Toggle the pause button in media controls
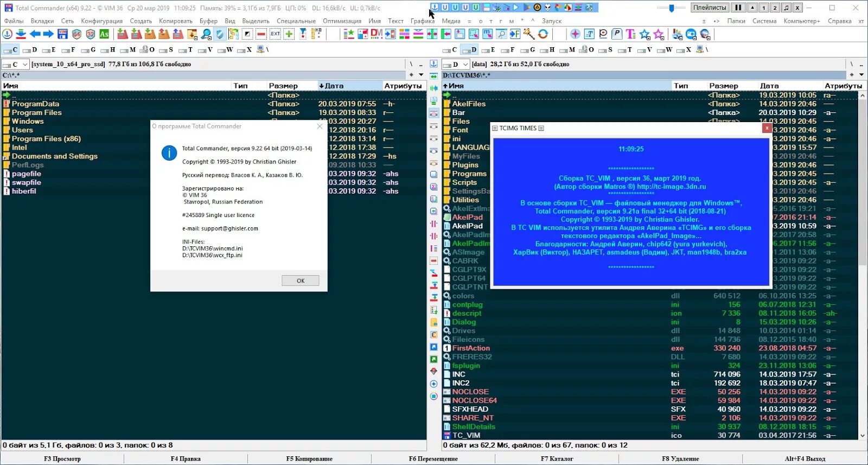 pos(738,8)
